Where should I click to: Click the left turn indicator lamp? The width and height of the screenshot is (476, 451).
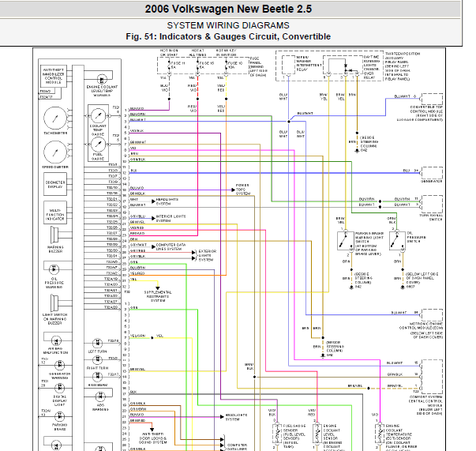coord(97,343)
